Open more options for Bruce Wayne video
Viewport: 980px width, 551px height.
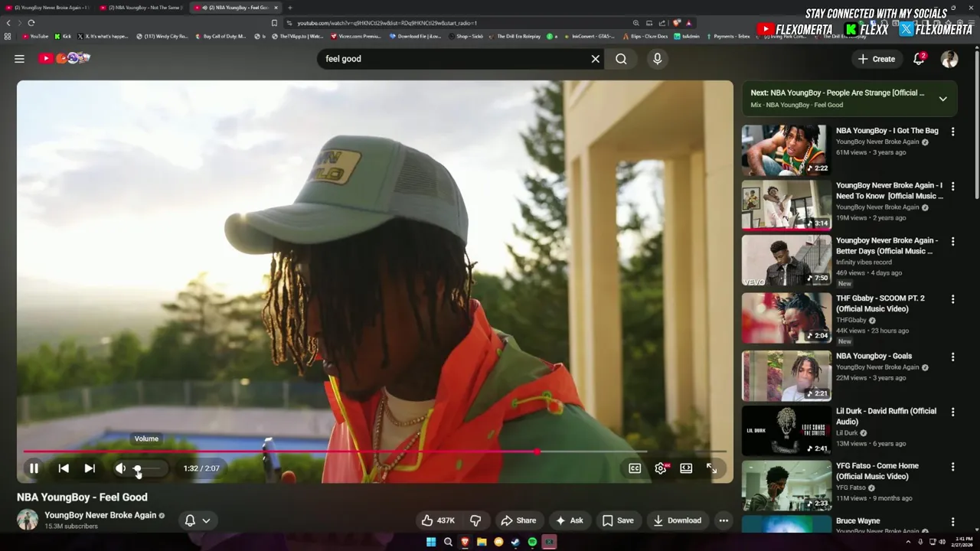tap(952, 522)
